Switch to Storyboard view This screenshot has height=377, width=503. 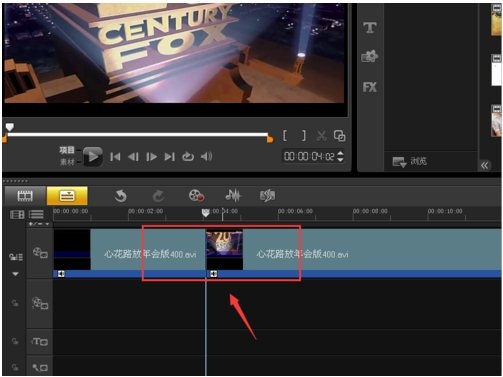tap(25, 196)
